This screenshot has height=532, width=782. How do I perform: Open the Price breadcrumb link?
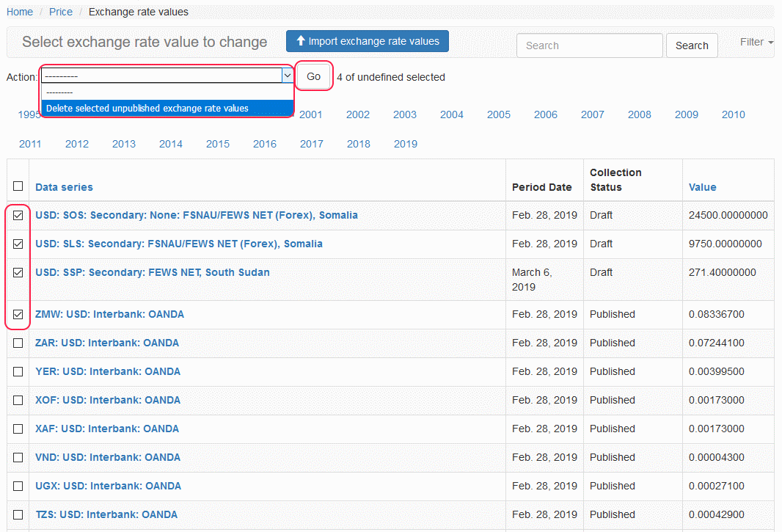pyautogui.click(x=61, y=12)
